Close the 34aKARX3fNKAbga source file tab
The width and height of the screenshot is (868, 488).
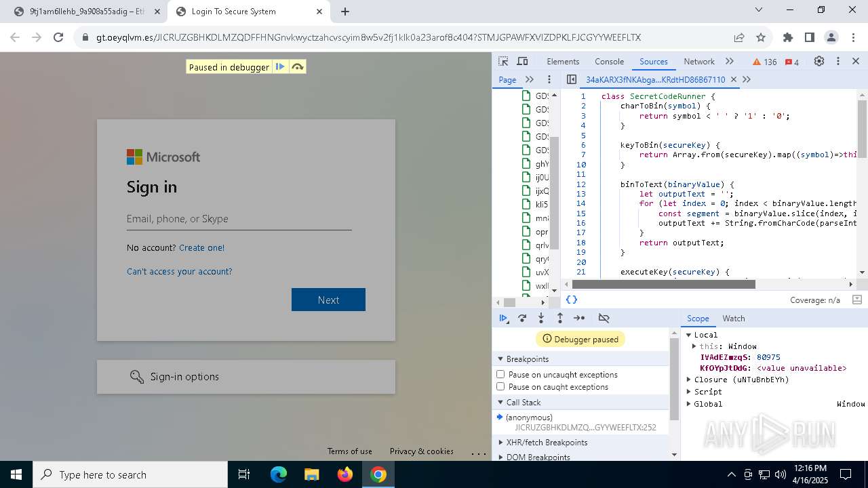[733, 79]
